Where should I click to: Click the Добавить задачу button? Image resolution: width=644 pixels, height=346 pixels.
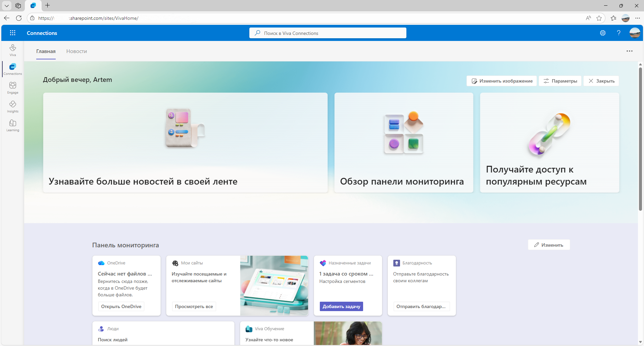click(x=341, y=306)
